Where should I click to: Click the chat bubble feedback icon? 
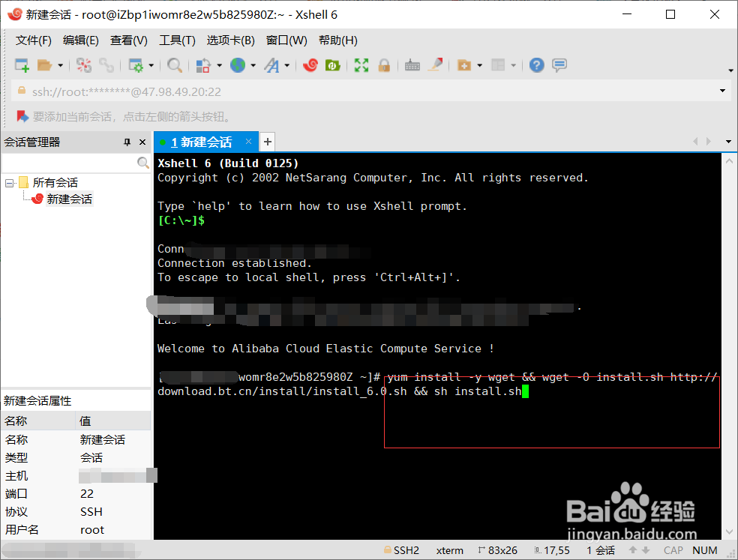[x=559, y=65]
